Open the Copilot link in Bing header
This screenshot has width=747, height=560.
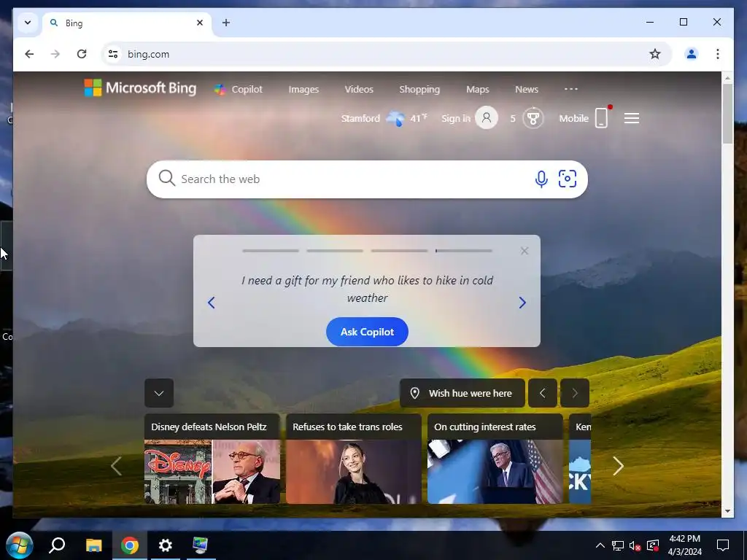tap(239, 89)
